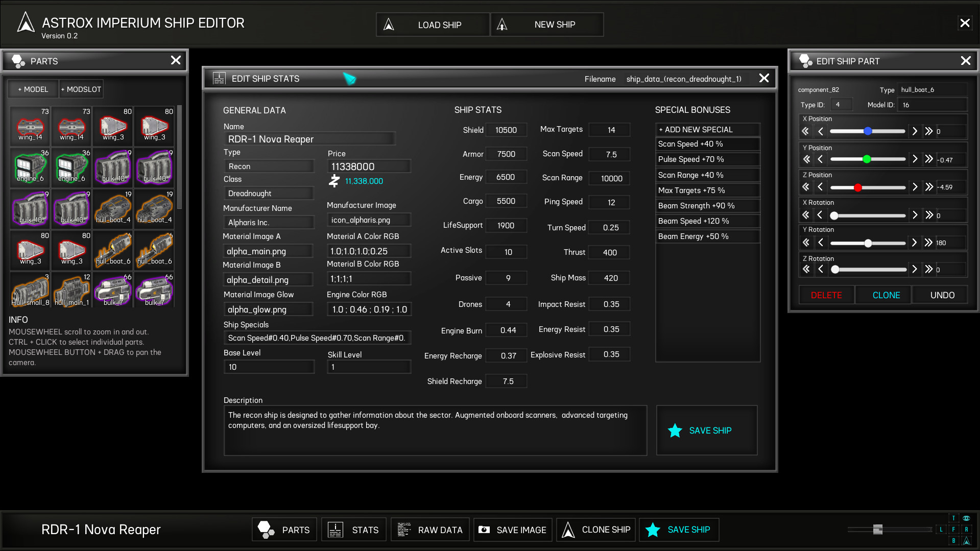The image size is (980, 551).
Task: Switch to Top view using the T toggle
Action: (953, 518)
